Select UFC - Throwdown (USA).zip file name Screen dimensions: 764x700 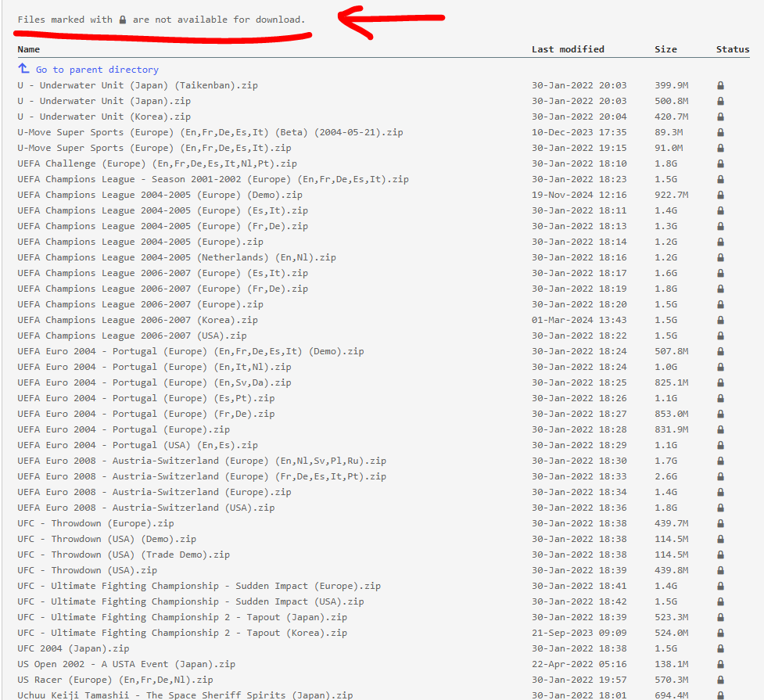coord(88,570)
